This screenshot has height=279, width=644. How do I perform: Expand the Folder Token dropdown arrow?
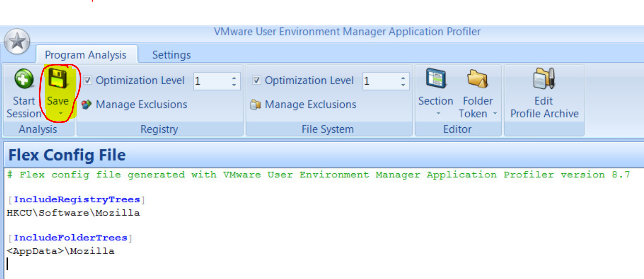click(495, 113)
